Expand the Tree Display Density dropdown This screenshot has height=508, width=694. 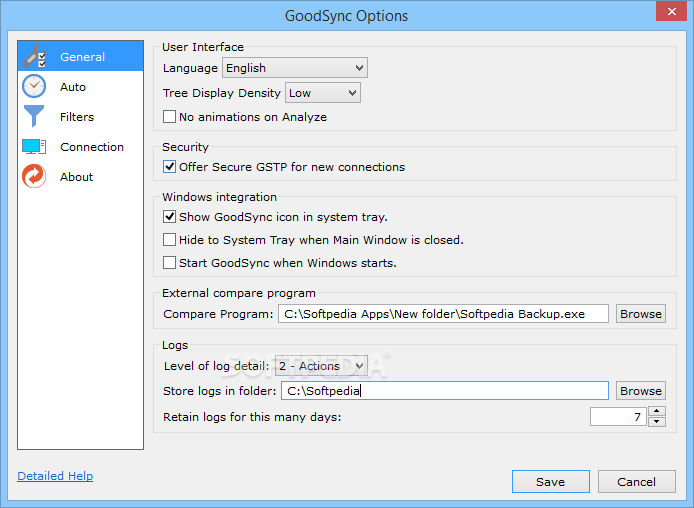coord(323,93)
